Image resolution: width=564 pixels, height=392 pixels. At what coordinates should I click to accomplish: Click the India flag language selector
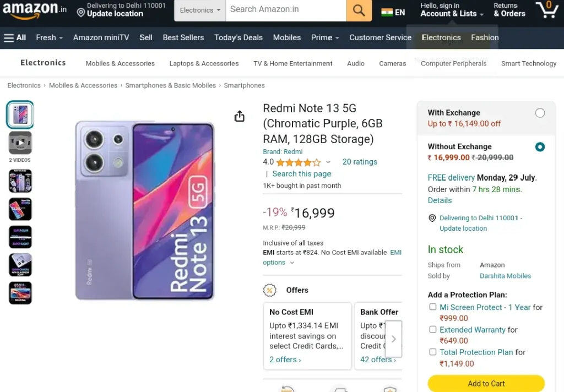(393, 12)
